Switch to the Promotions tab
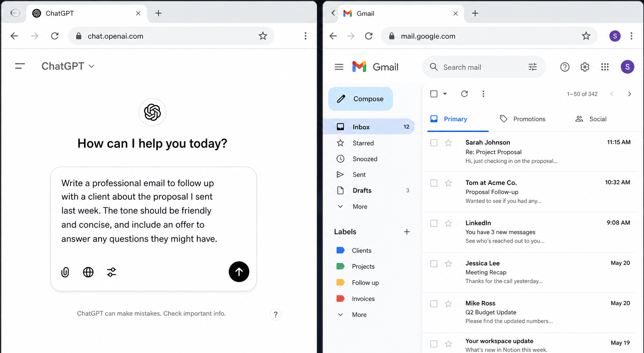 [x=522, y=119]
